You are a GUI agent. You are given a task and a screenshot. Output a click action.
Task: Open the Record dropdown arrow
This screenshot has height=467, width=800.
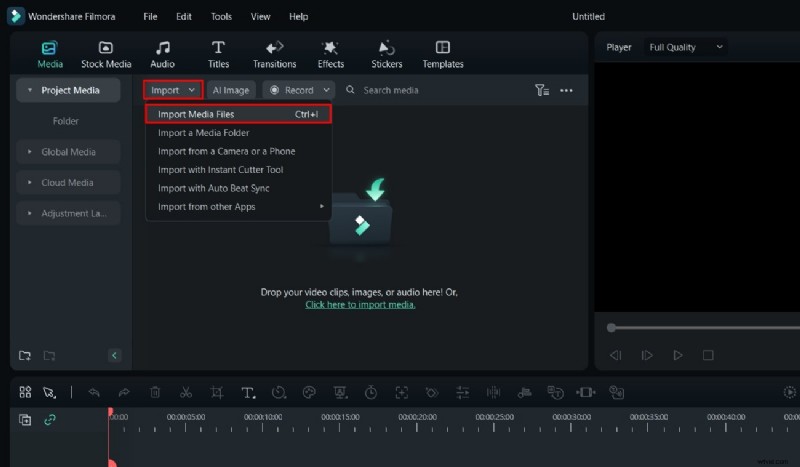(x=327, y=90)
